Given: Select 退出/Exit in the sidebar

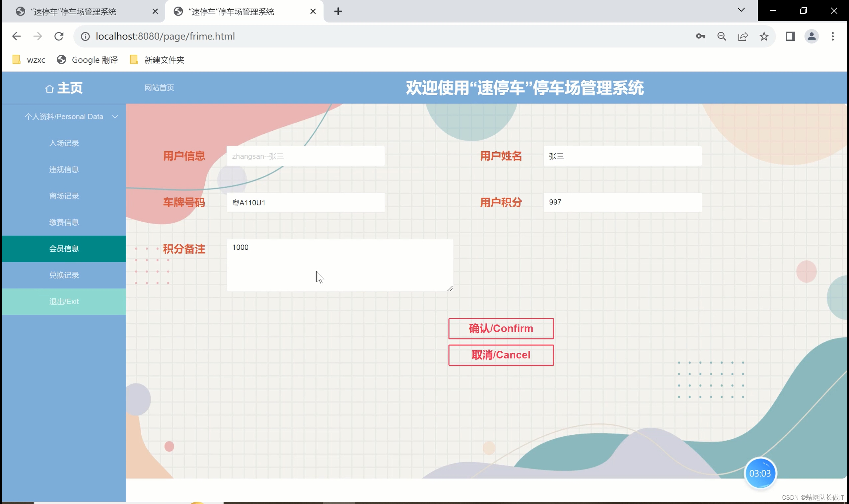Looking at the screenshot, I should coord(64,301).
